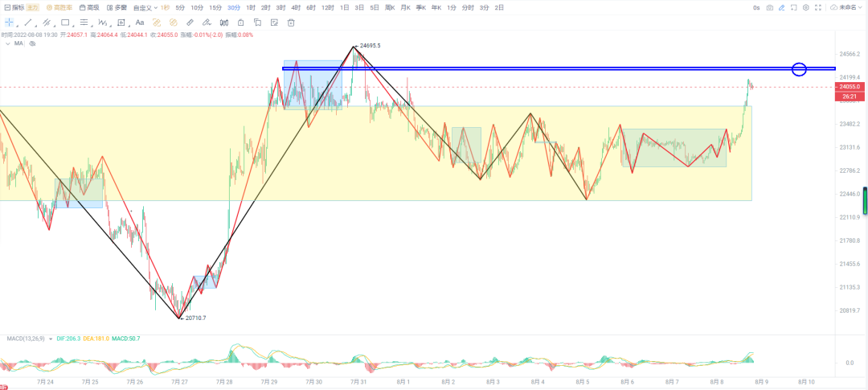Screen dimensions: 868x390
Task: Select the parallel channel tool
Action: (x=46, y=23)
